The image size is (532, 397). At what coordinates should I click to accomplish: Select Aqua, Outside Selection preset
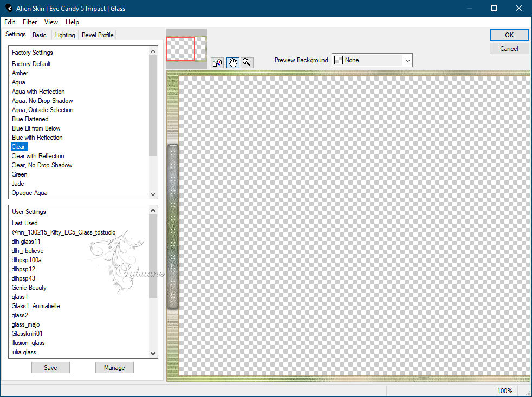click(x=42, y=109)
